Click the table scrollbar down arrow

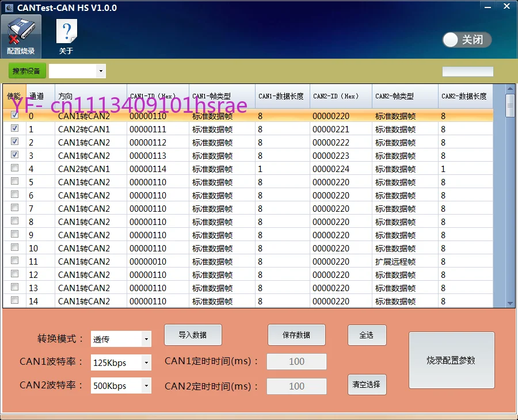click(510, 303)
